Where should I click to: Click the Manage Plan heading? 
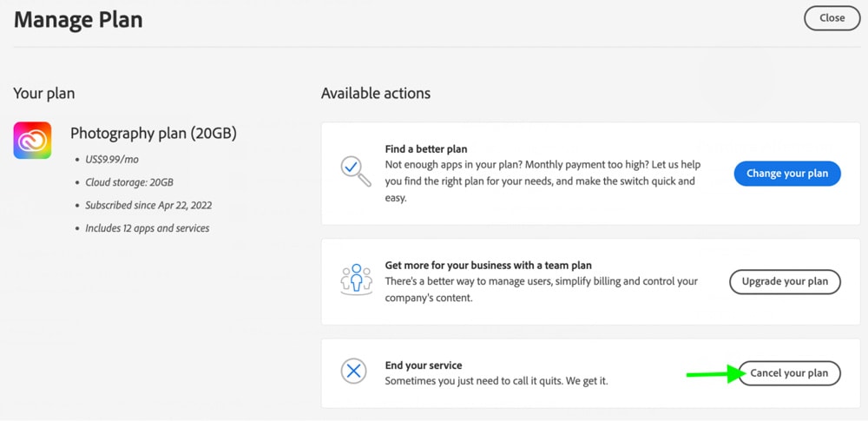tap(78, 20)
